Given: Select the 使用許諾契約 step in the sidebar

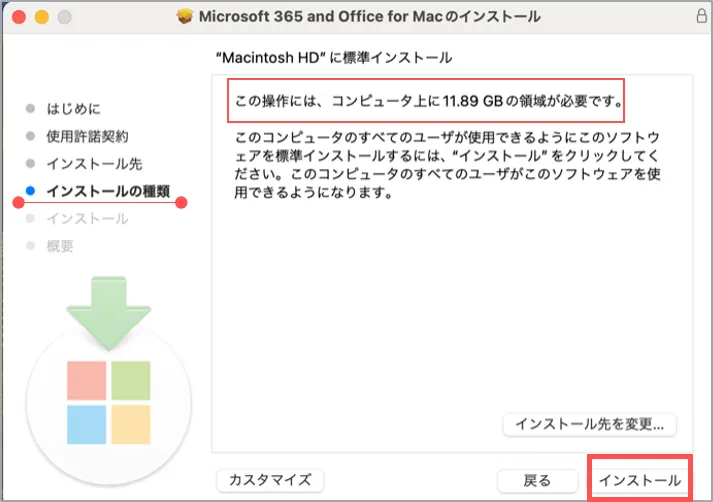Looking at the screenshot, I should [87, 136].
